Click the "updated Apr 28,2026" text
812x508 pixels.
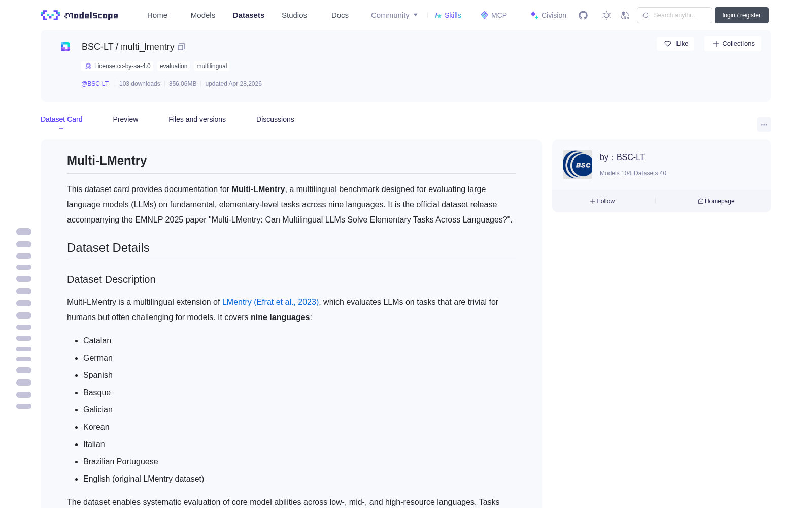tap(233, 84)
